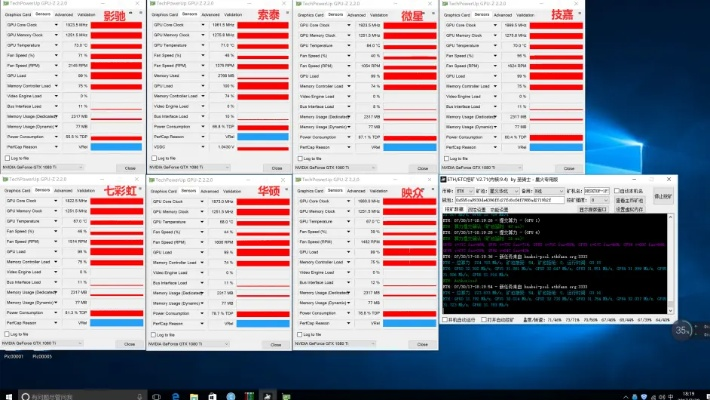Open the Windows Start menu
710x400 pixels.
coord(6,393)
